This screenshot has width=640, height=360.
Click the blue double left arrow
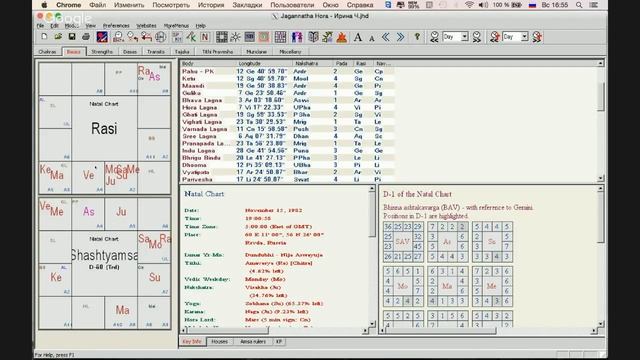386,37
